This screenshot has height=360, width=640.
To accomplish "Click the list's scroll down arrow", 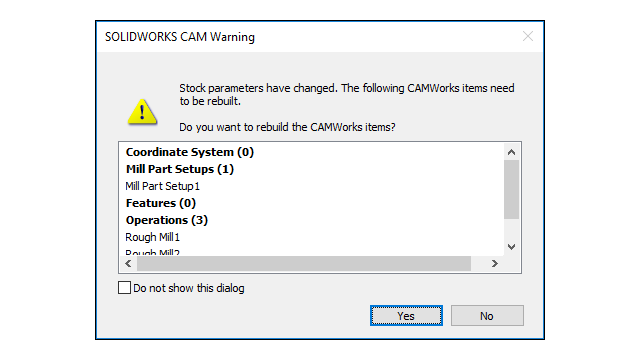I will (x=511, y=247).
